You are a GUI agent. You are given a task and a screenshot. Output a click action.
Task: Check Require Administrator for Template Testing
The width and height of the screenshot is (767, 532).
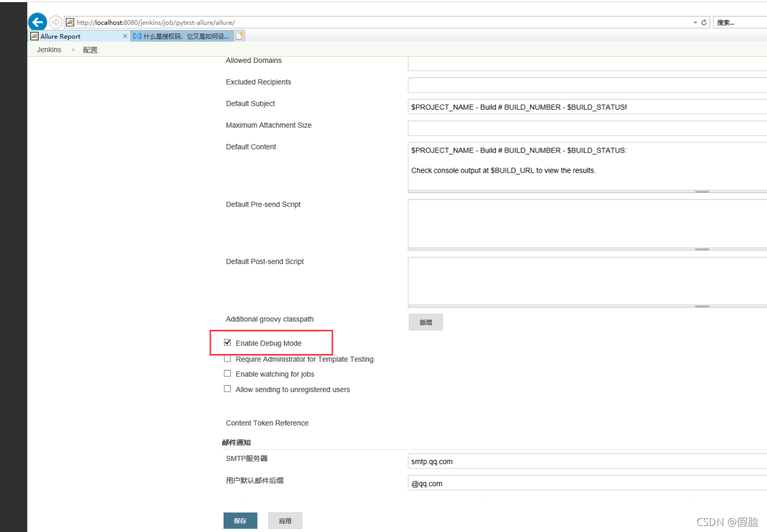tap(227, 358)
